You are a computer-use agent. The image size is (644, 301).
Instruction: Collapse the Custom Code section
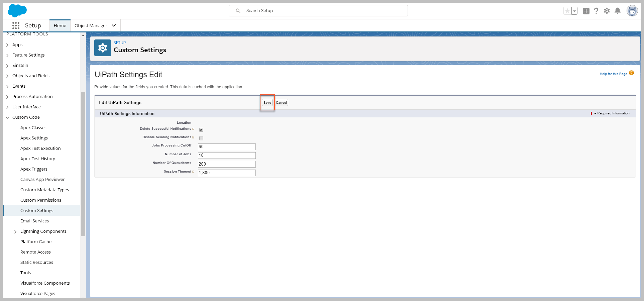click(x=7, y=117)
